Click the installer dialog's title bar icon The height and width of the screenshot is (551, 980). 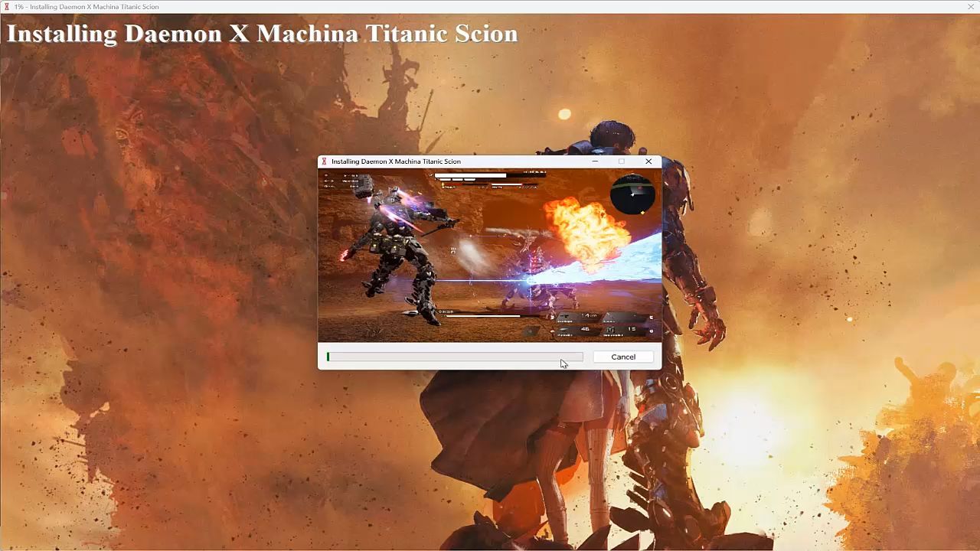[325, 161]
